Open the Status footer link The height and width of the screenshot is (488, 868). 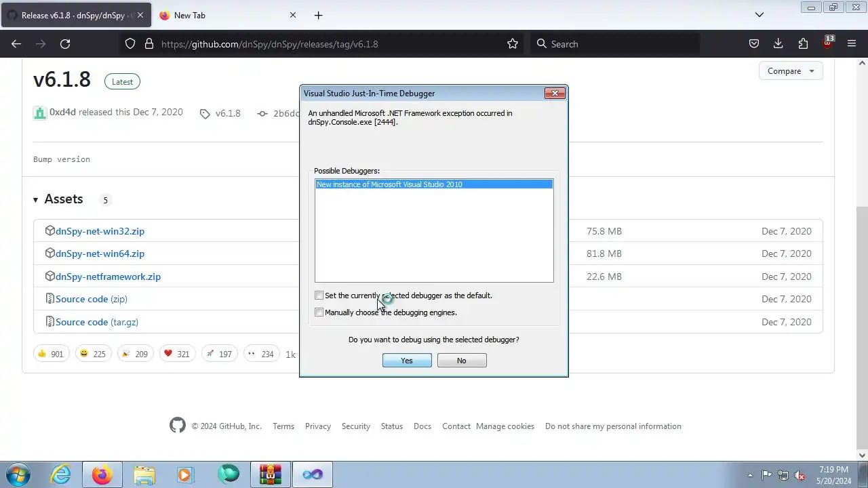coord(392,426)
